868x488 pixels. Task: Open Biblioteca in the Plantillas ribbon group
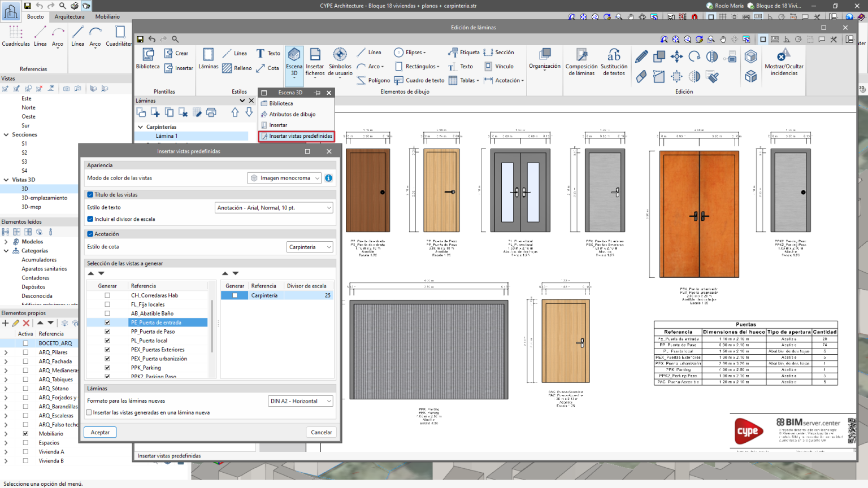[x=148, y=59]
